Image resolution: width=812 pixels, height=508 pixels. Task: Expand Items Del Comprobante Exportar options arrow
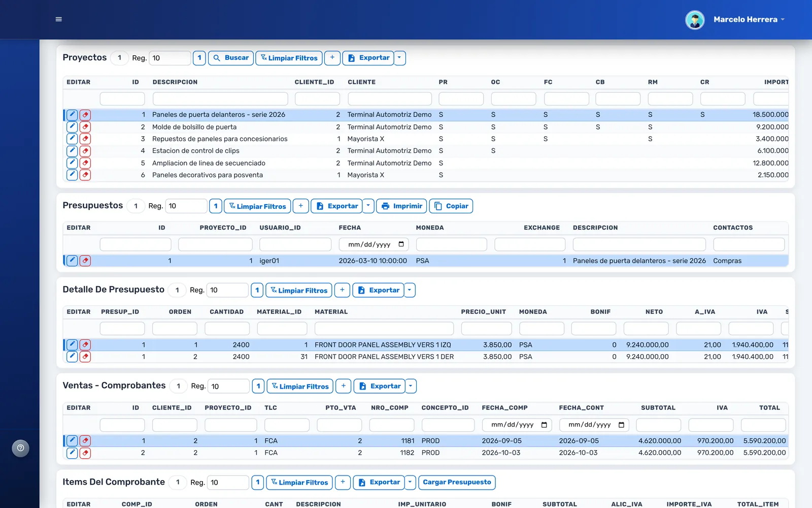[411, 482]
